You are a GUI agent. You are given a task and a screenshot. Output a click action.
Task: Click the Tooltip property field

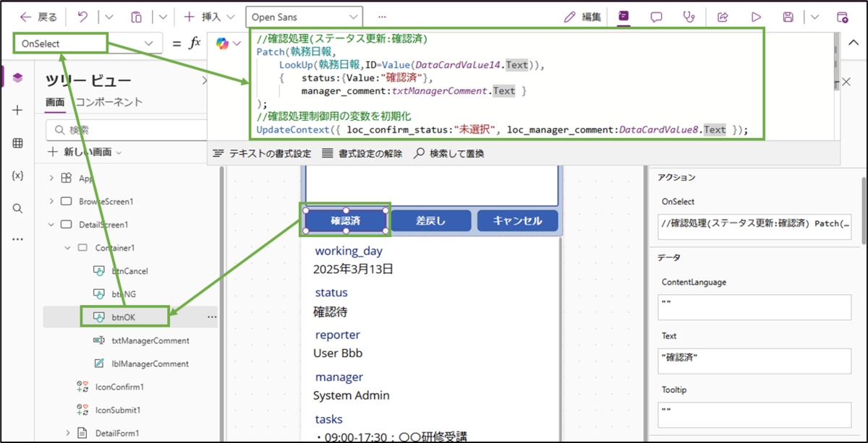click(x=754, y=415)
